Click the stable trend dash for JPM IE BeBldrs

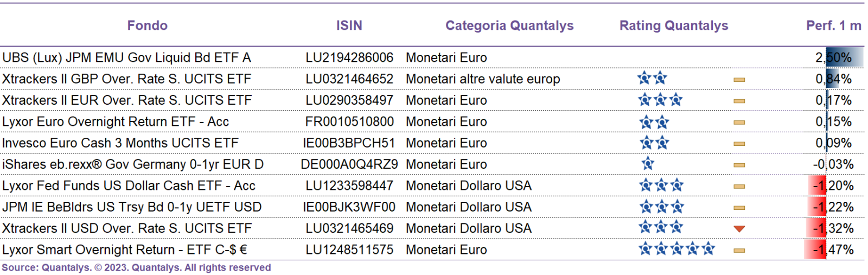pos(739,208)
